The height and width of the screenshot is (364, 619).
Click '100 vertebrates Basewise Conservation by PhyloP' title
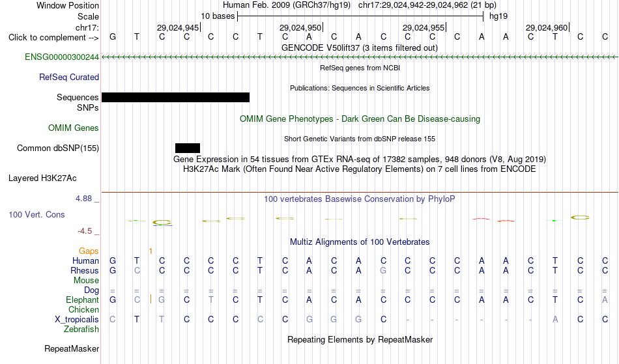coord(360,199)
